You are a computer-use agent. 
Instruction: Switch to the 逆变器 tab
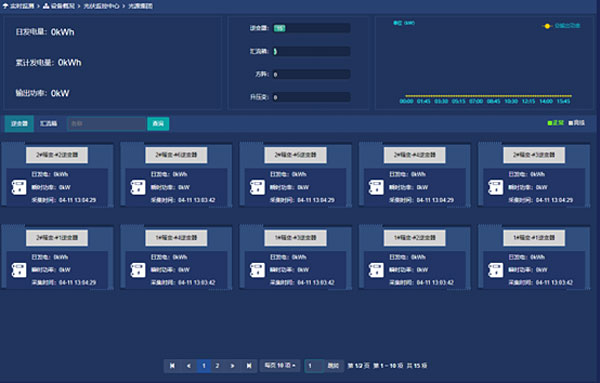tap(19, 124)
